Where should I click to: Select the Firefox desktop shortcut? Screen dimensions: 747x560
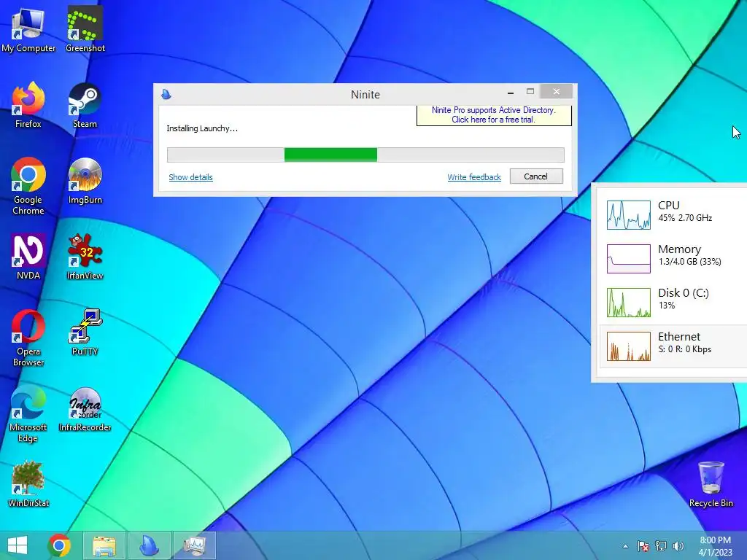coord(28,105)
